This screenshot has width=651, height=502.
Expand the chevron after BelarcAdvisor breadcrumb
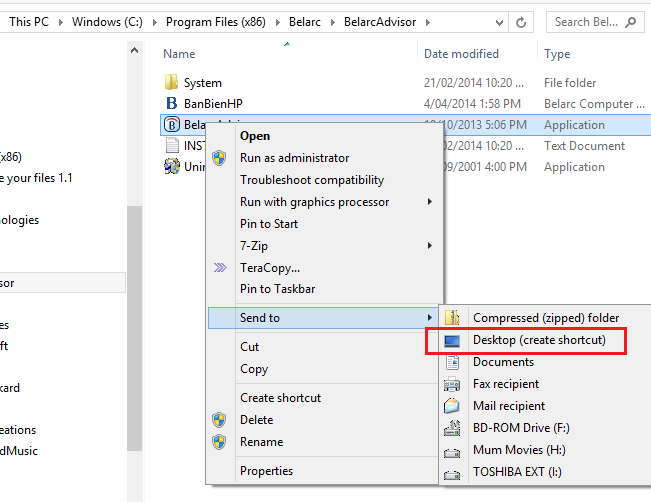(x=428, y=22)
